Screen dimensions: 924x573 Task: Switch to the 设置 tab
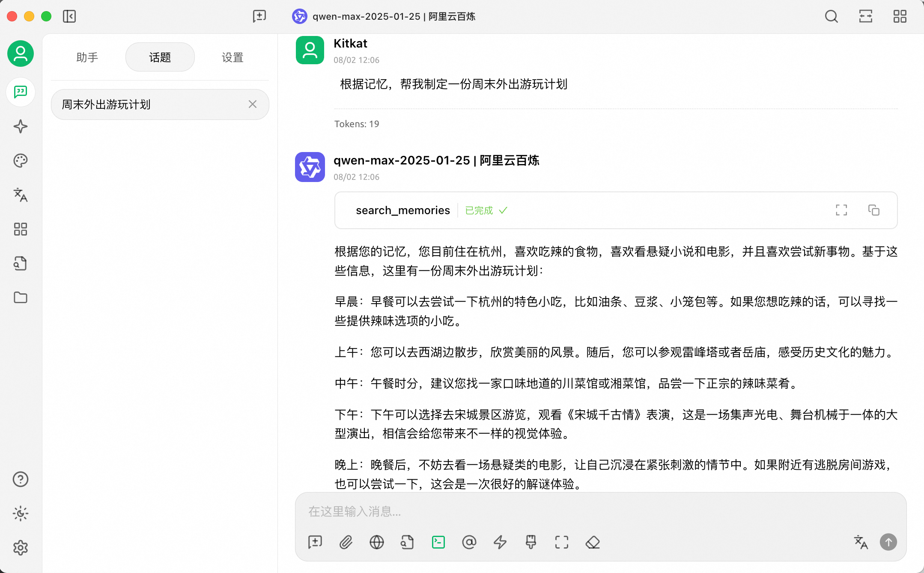click(x=232, y=57)
